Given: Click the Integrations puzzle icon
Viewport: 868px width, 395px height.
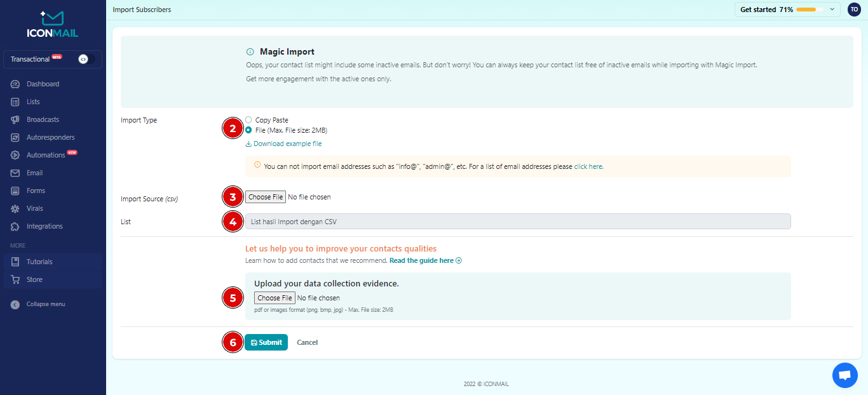Looking at the screenshot, I should [15, 226].
